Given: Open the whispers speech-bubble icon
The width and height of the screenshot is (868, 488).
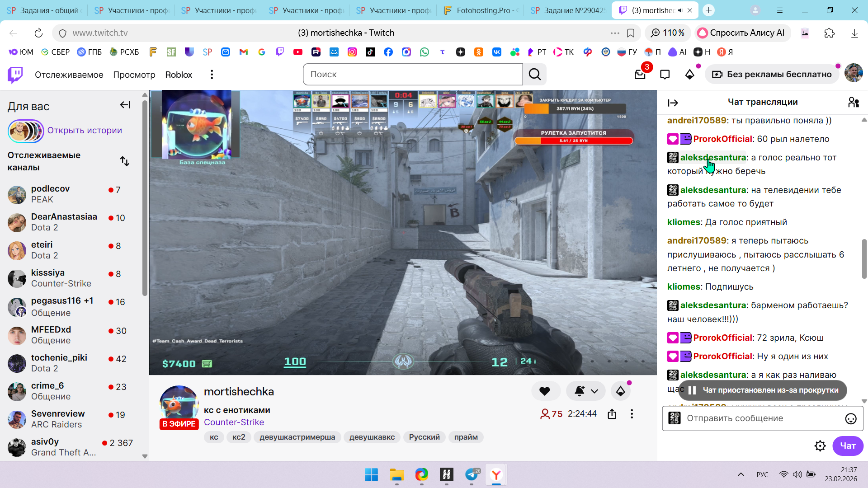Looking at the screenshot, I should [665, 75].
